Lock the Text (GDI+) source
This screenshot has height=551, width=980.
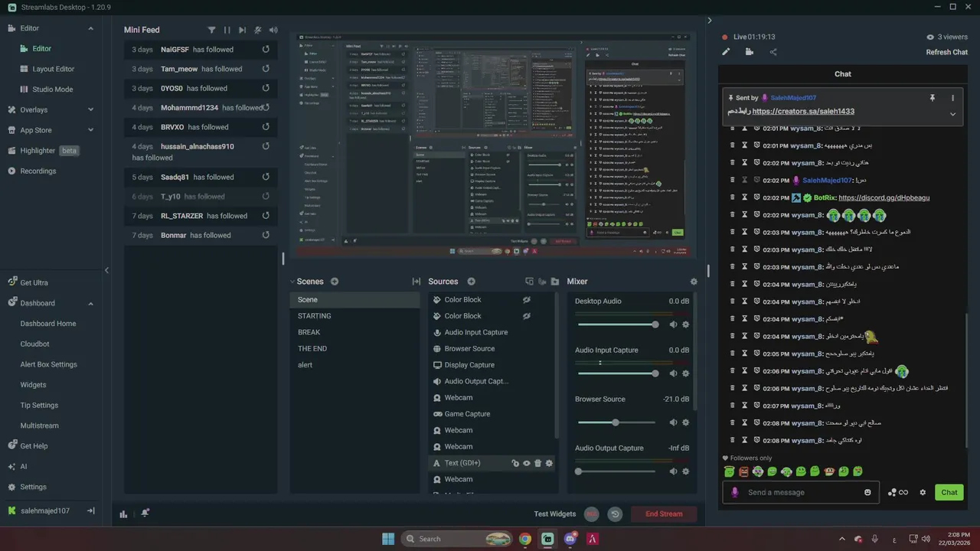click(x=515, y=463)
